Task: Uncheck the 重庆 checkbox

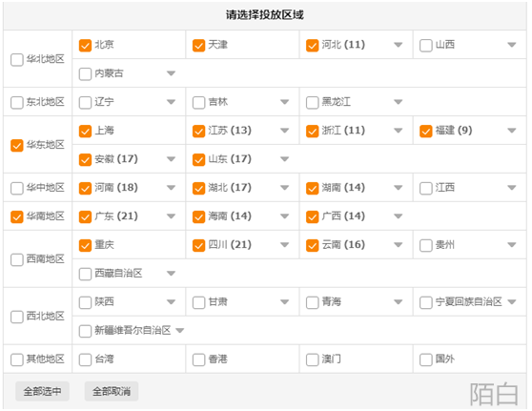Action: 85,245
